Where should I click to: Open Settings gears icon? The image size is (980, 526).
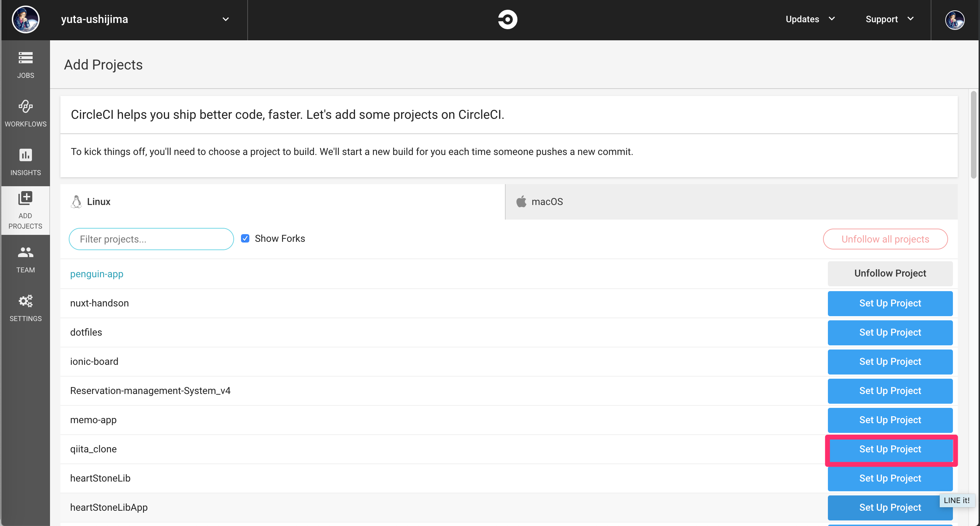coord(25,307)
